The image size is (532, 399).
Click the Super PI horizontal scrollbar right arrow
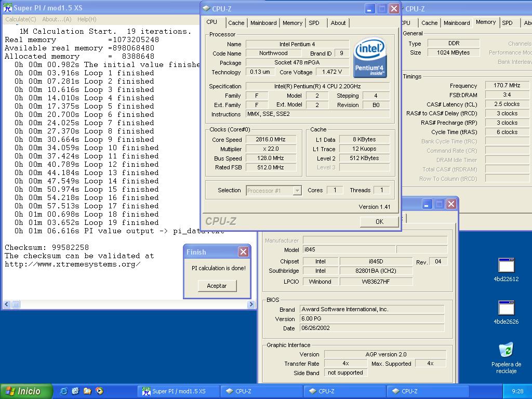pyautogui.click(x=251, y=304)
